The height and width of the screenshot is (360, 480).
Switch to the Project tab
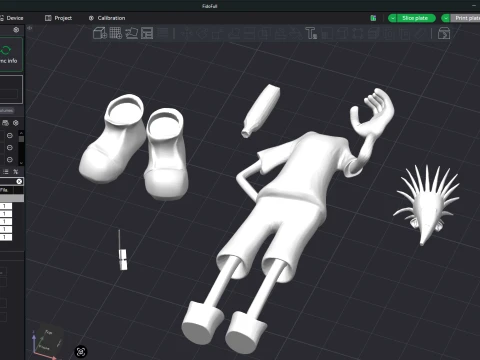point(58,18)
